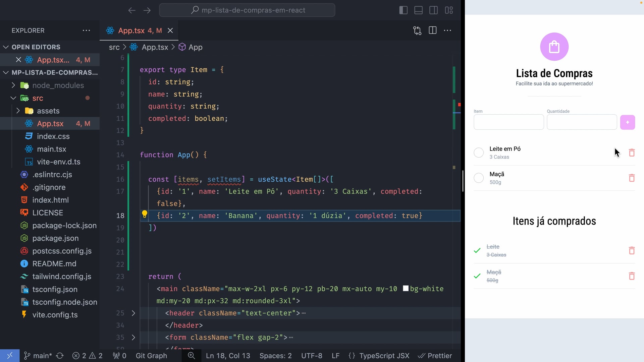
Task: Open customize layout icon
Action: pos(449,10)
